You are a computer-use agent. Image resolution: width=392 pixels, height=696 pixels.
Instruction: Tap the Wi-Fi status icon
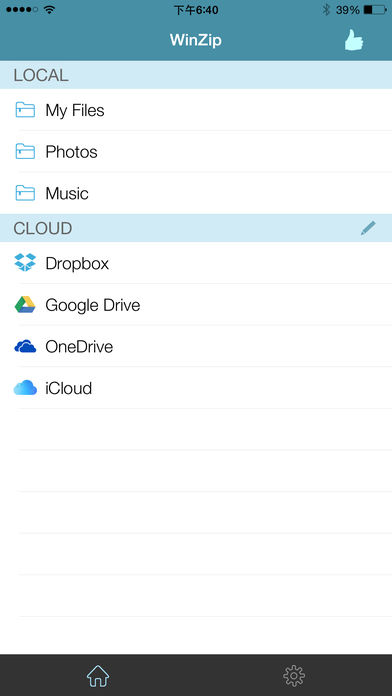coord(49,9)
